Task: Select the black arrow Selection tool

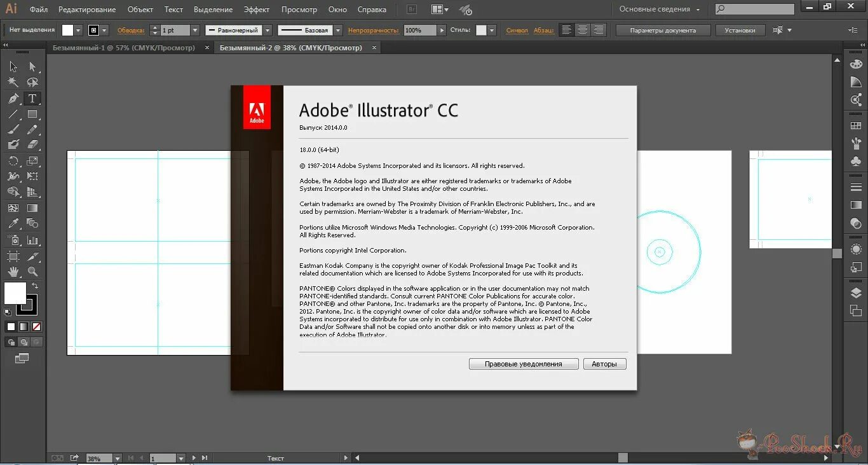Action: pos(13,66)
